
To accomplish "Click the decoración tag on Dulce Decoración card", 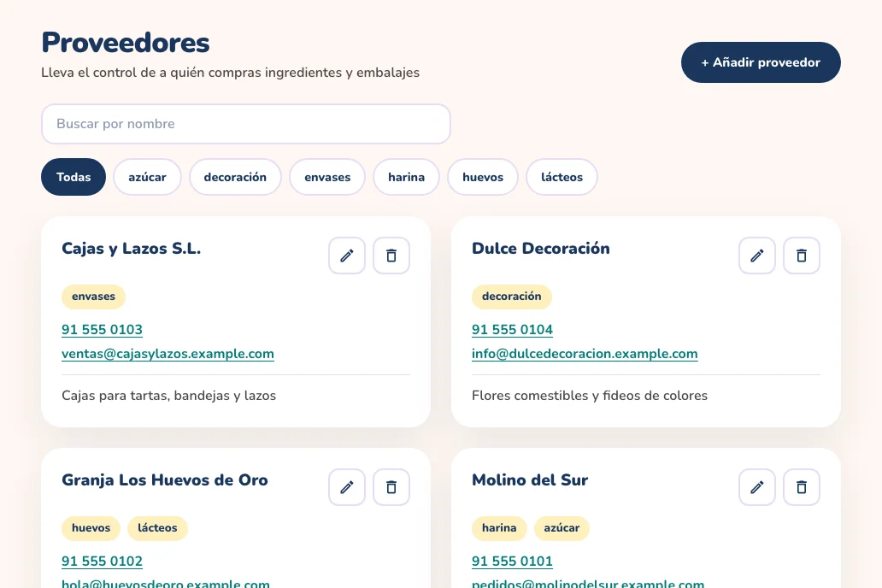I will click(x=512, y=297).
